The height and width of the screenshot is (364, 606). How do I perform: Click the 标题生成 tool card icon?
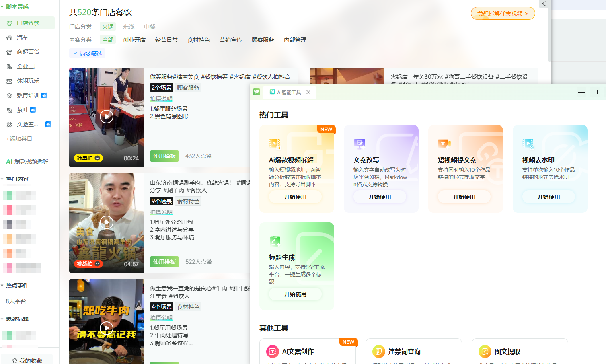[275, 241]
